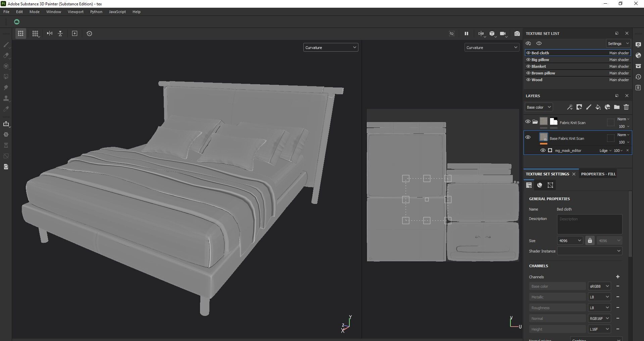Open the L16F format dropdown for Height
The image size is (644, 341).
[599, 329]
